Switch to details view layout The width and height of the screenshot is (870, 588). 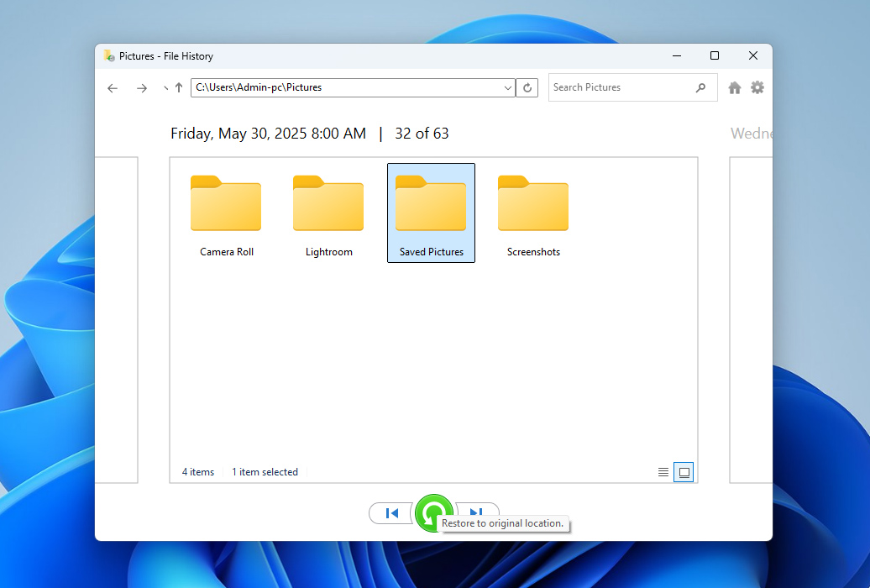pyautogui.click(x=663, y=471)
